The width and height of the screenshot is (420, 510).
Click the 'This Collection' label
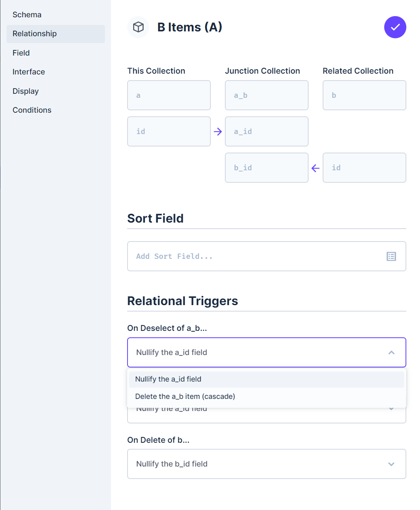(156, 71)
